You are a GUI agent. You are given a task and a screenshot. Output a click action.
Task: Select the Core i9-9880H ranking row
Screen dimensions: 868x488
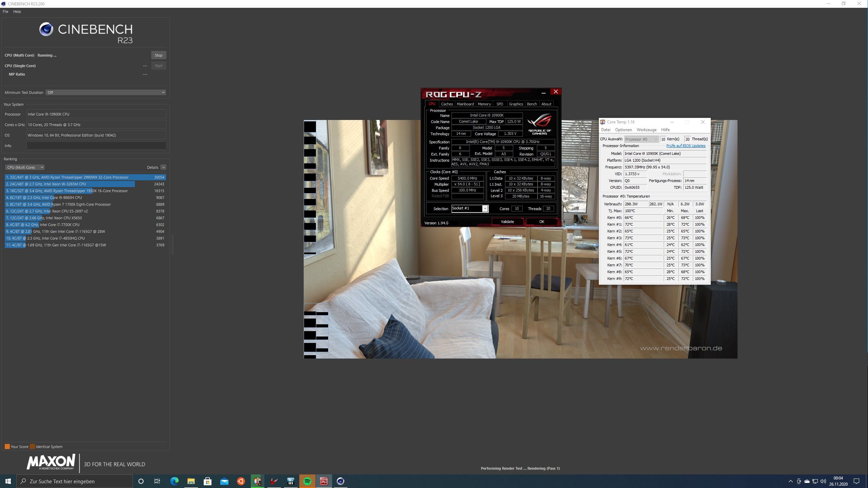85,198
